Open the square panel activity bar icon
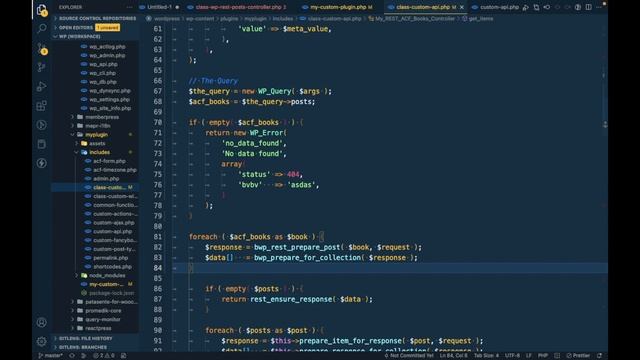This screenshot has width=640, height=360. click(x=42, y=144)
